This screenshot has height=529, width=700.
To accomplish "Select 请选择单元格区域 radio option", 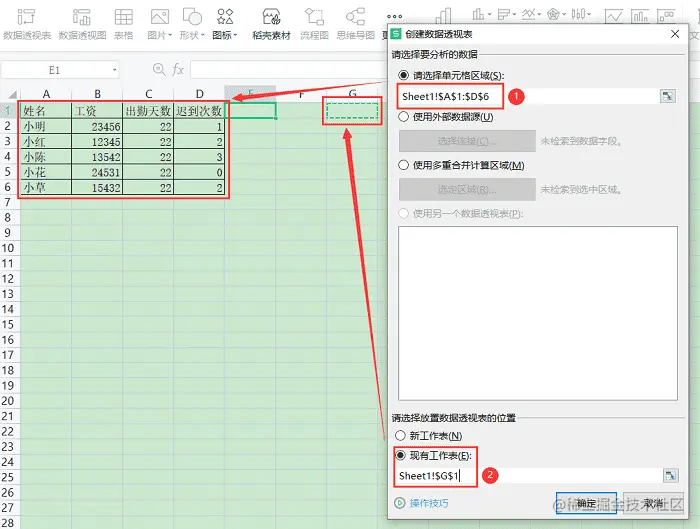I will pyautogui.click(x=404, y=75).
